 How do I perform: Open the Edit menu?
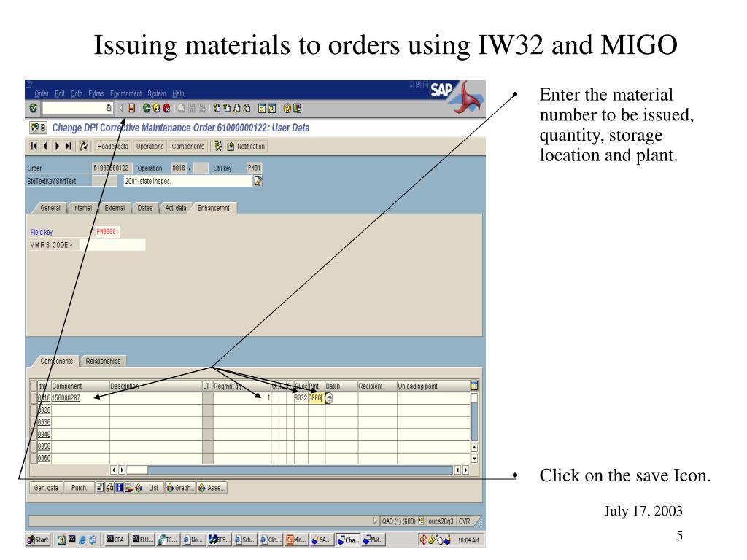60,94
